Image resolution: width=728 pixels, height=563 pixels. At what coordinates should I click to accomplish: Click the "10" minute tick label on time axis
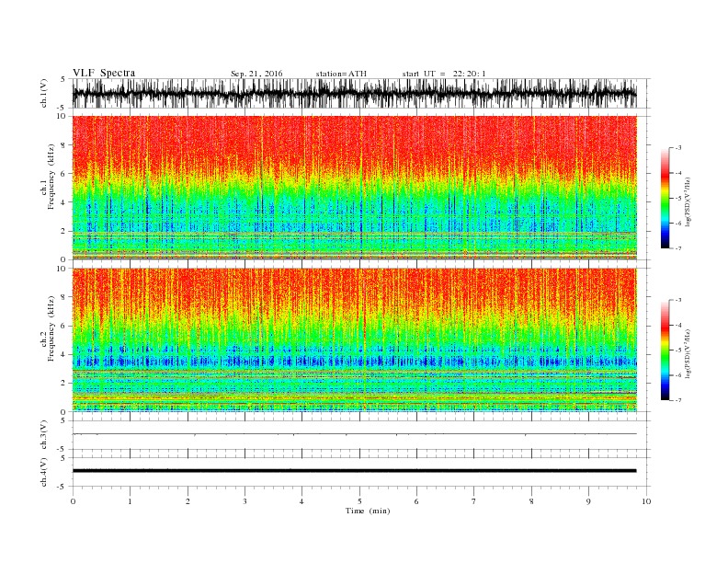pos(646,501)
